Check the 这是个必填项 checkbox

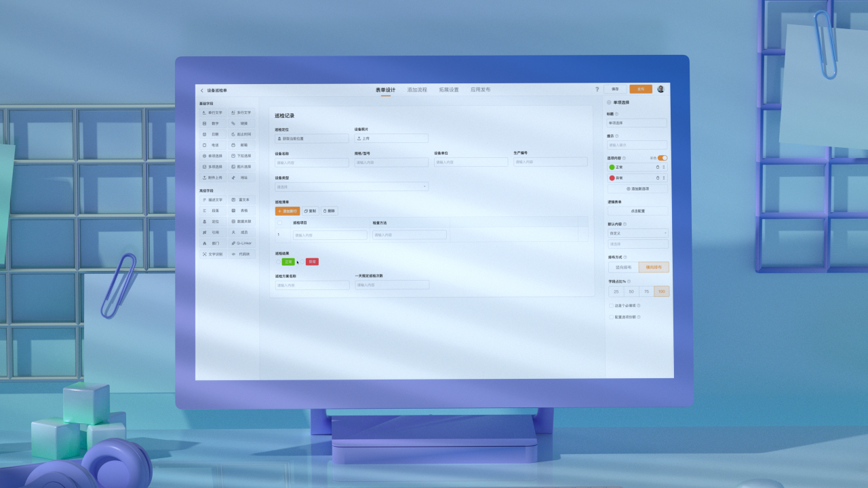coord(610,306)
